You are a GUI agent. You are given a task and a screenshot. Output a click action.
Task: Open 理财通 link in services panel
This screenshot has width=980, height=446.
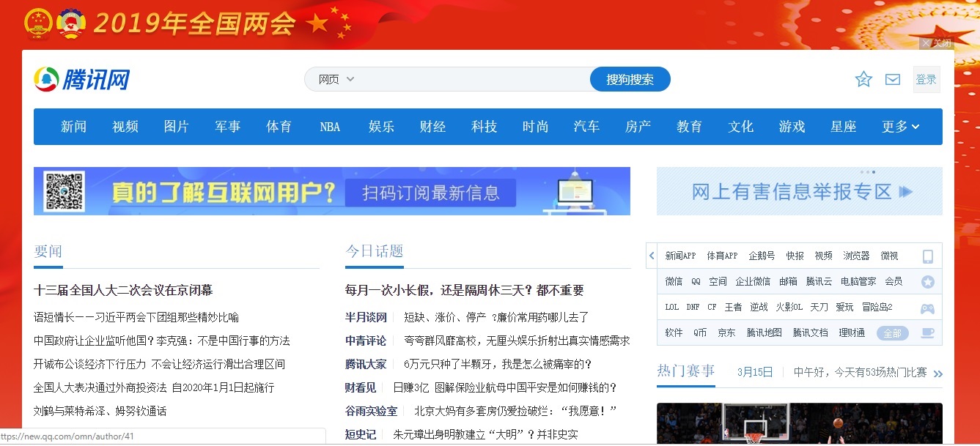click(852, 332)
